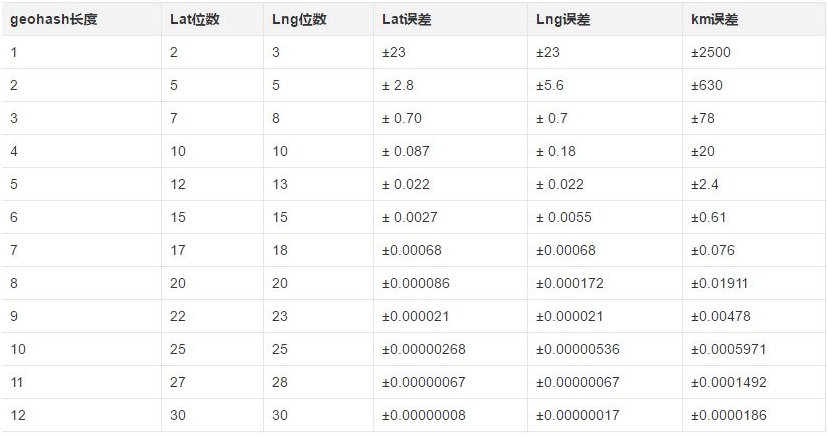
Task: Click Lng error value '± 0.18'
Action: point(556,151)
